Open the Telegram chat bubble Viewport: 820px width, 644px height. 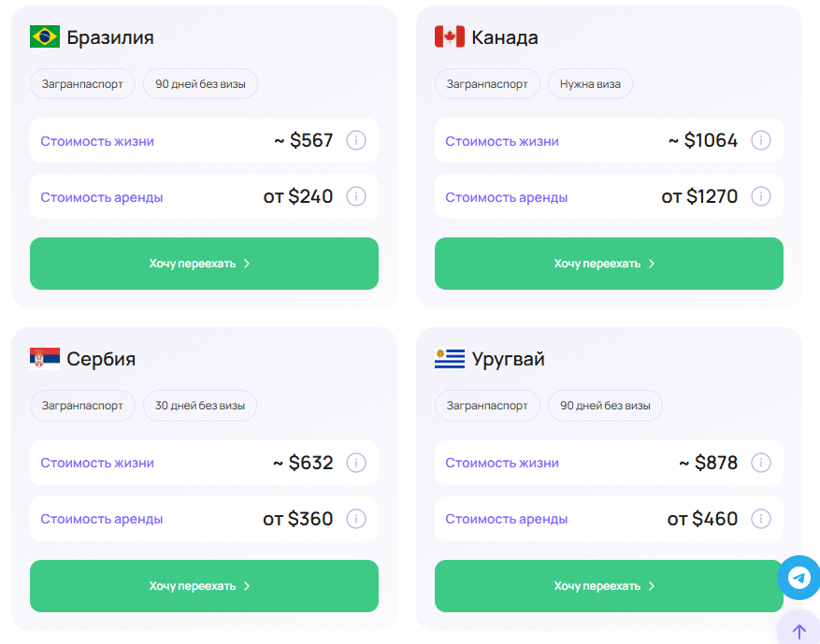coord(798,578)
